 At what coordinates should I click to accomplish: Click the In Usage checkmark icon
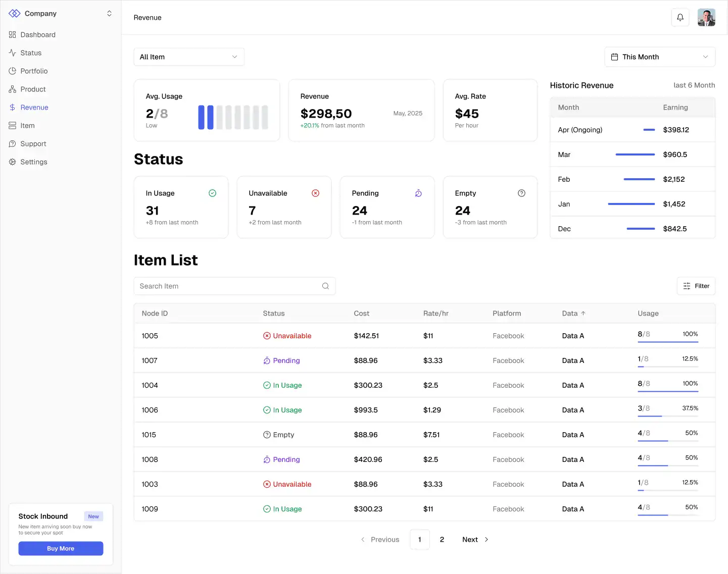click(213, 193)
